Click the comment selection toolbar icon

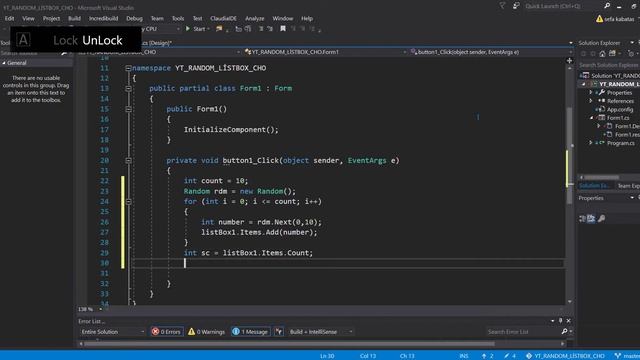tap(261, 29)
